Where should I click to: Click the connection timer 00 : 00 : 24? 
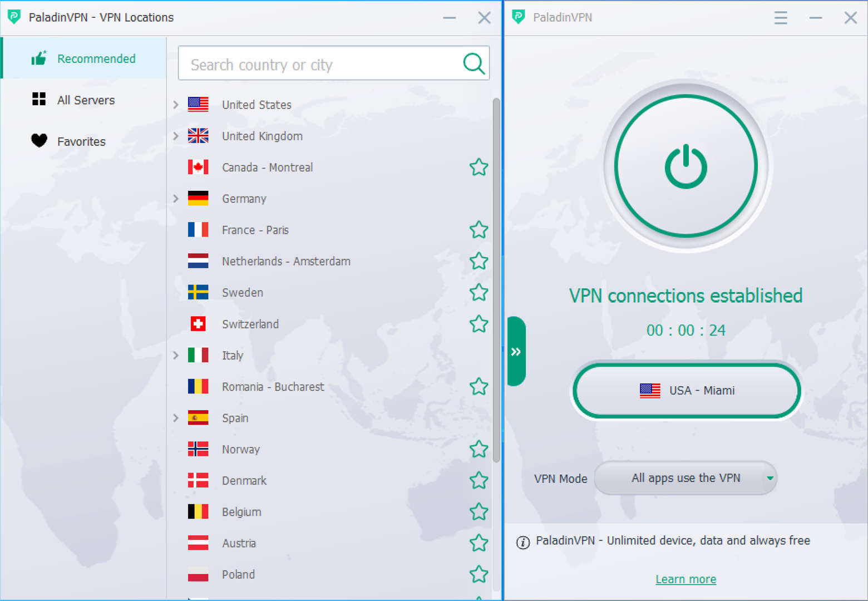[x=685, y=331]
